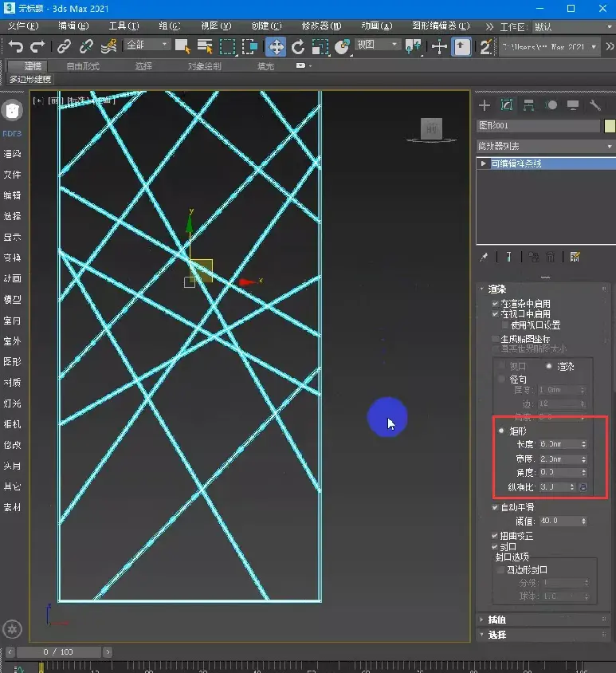The image size is (616, 673).
Task: Switch to the 自由形式 ribbon tab
Action: tap(83, 66)
